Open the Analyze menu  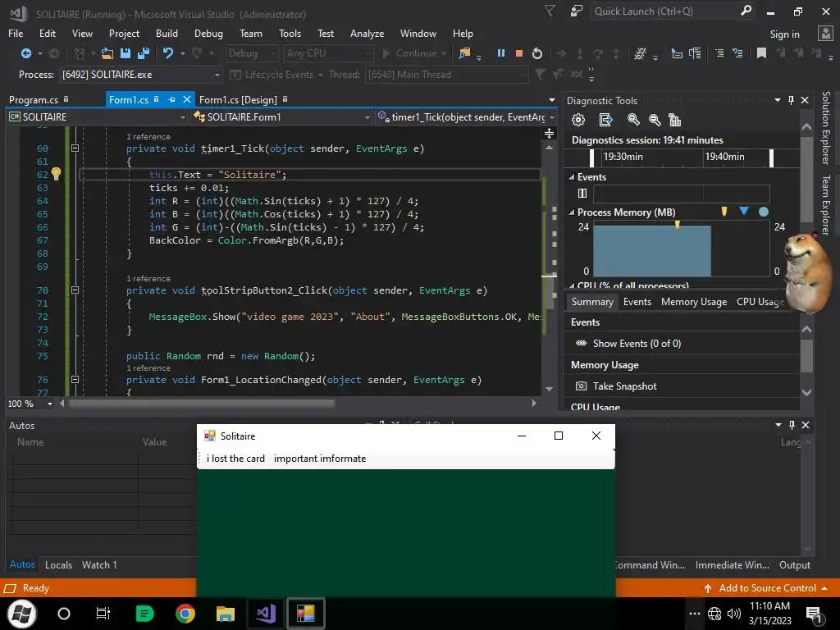(367, 33)
